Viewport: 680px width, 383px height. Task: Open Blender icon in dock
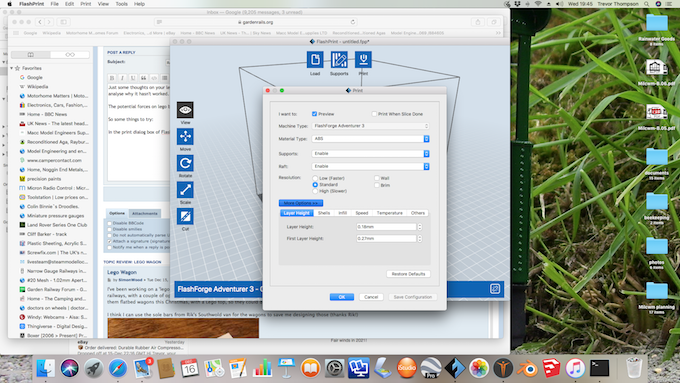click(x=527, y=368)
